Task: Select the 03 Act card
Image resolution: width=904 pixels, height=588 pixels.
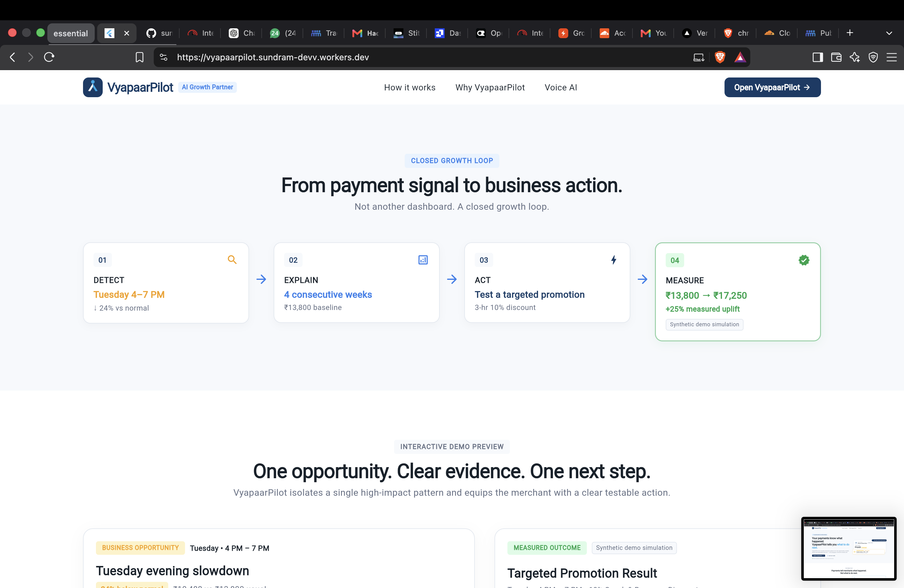Action: (x=547, y=283)
